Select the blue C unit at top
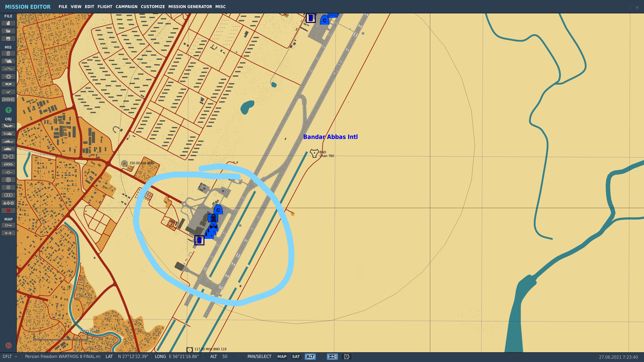 (325, 20)
